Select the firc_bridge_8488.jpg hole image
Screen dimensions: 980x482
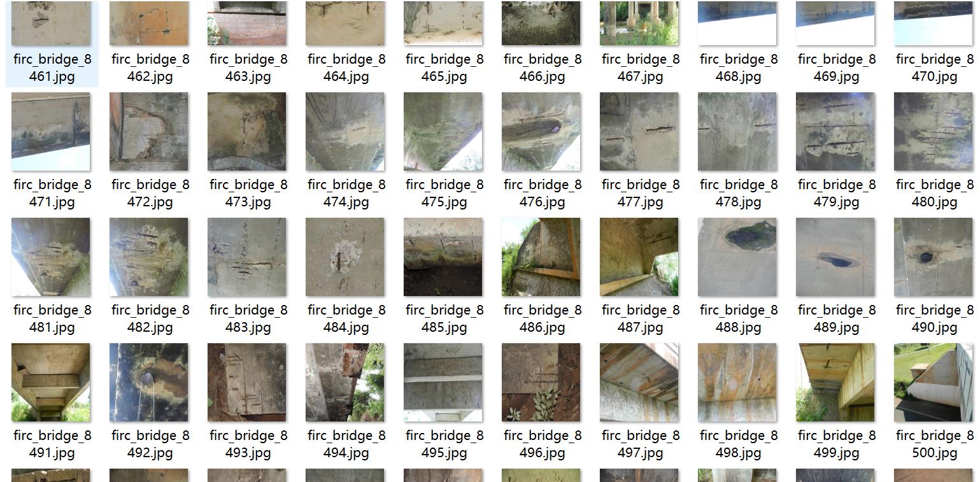(x=737, y=257)
